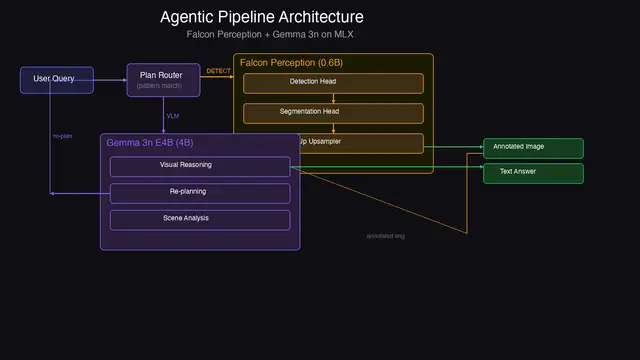Click the re-plan edge label
This screenshot has height=360, width=640.
62,136
